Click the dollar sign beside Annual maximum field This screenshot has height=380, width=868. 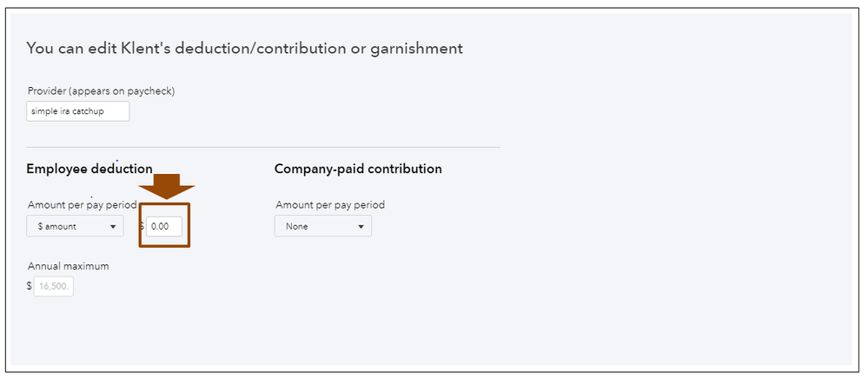coord(29,286)
